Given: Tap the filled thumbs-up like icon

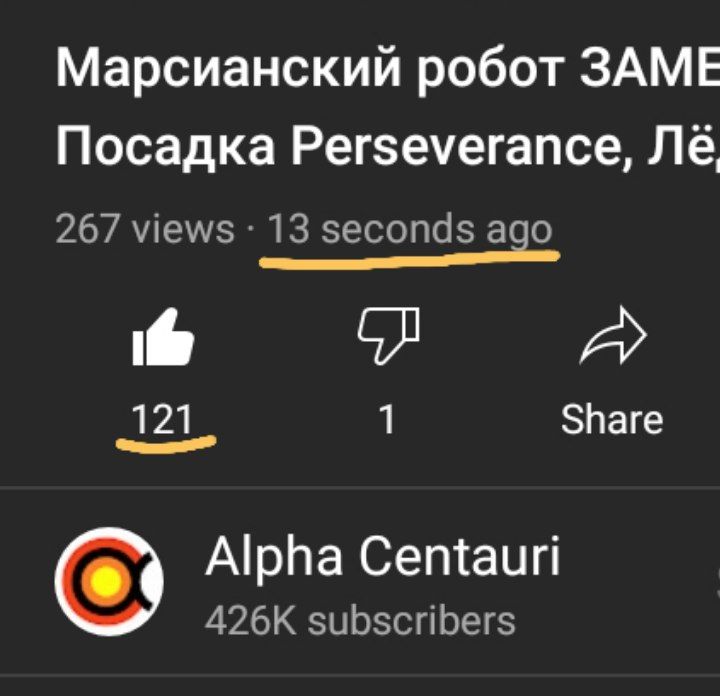Looking at the screenshot, I should click(163, 337).
